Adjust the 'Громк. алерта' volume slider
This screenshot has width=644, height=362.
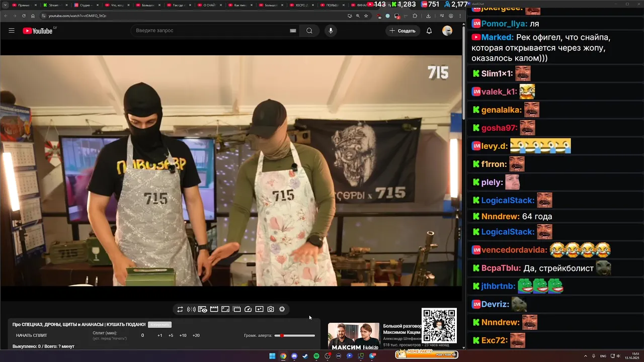[x=295, y=335]
